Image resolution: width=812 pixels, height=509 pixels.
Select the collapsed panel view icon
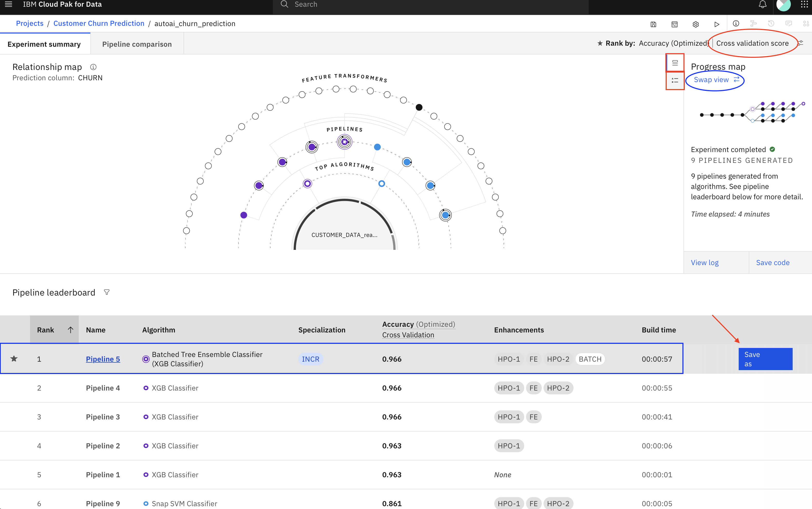click(x=675, y=63)
